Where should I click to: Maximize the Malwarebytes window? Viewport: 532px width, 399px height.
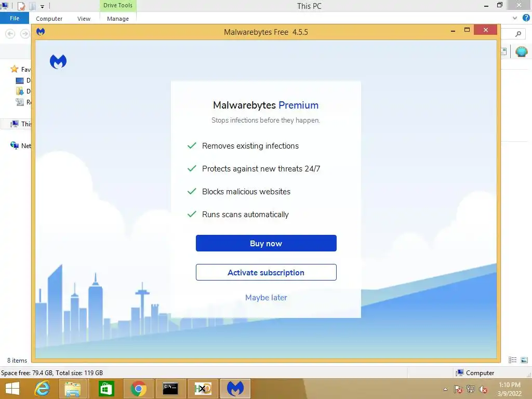(x=467, y=30)
